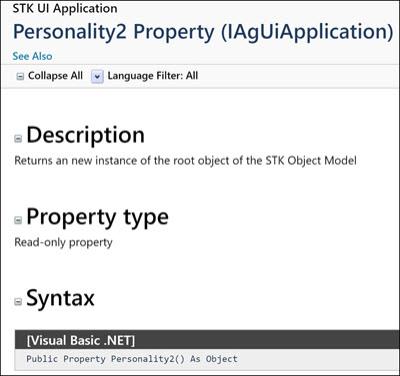
Task: Click the Property type heading
Action: coord(97,217)
